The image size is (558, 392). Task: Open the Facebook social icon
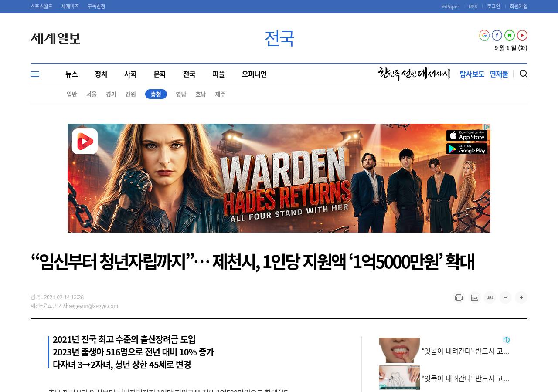497,35
